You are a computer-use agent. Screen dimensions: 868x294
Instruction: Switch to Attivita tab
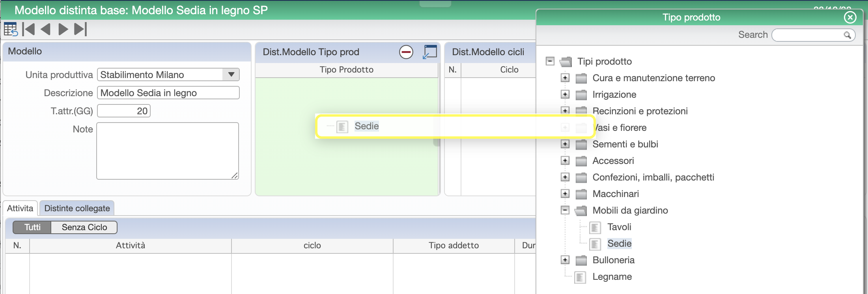[20, 208]
